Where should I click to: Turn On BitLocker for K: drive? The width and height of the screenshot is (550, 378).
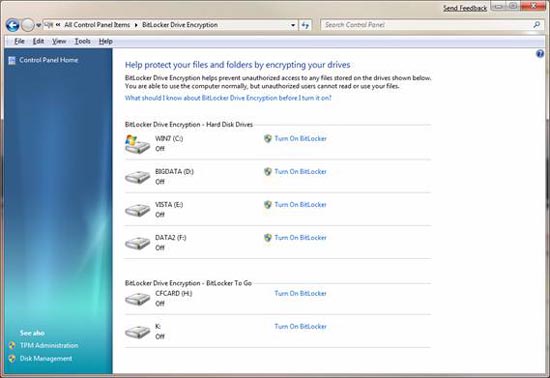[x=301, y=326]
